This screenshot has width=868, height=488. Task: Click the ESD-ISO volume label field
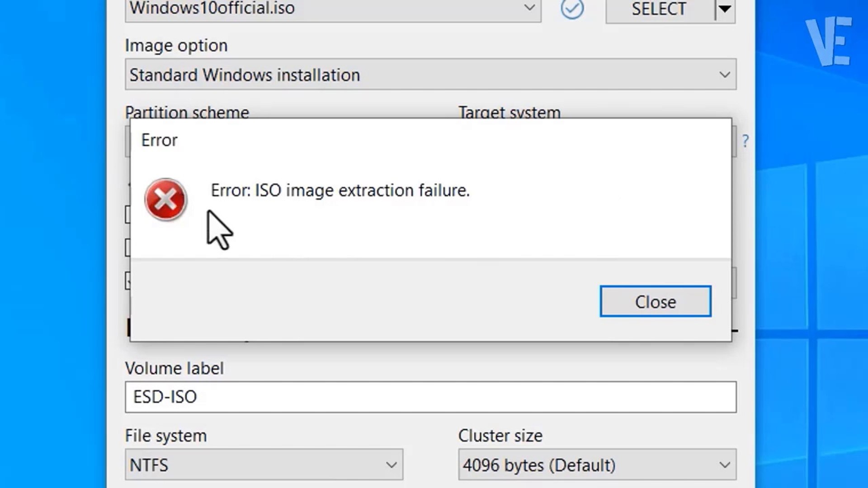click(430, 397)
